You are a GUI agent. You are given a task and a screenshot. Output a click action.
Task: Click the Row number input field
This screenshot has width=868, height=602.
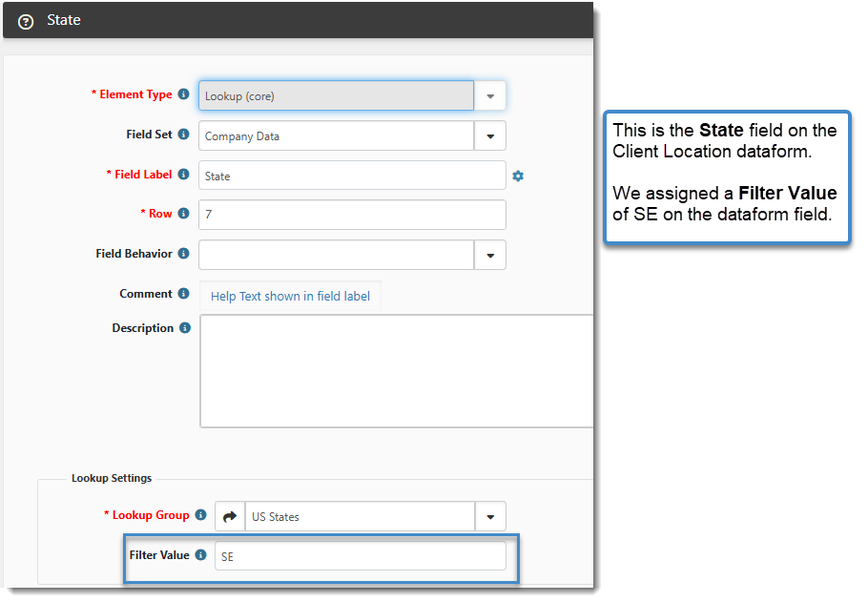coord(352,215)
